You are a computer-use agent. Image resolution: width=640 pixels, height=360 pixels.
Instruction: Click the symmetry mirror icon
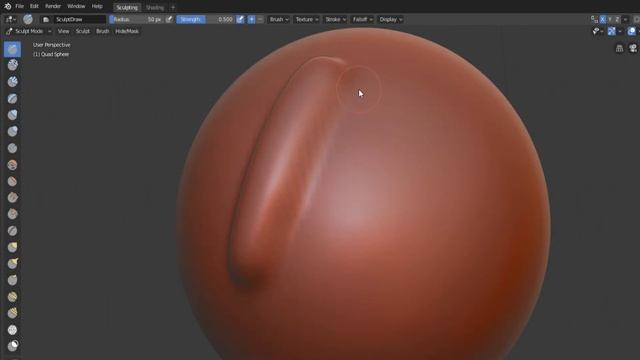pyautogui.click(x=594, y=19)
